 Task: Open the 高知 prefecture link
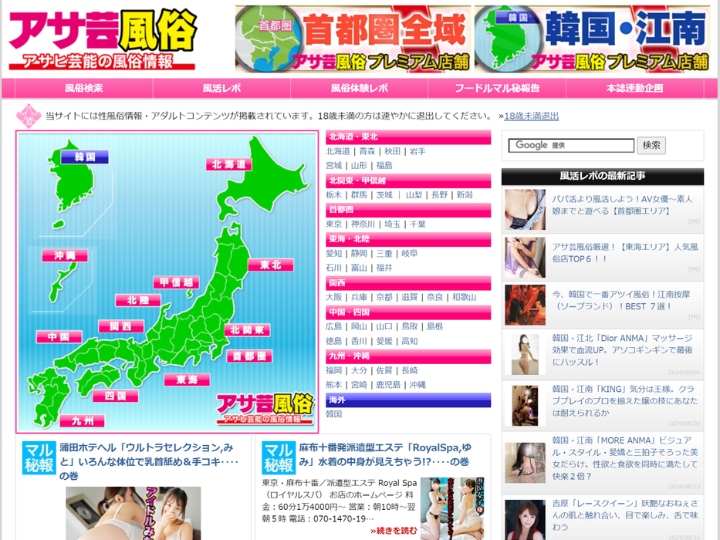coord(409,341)
